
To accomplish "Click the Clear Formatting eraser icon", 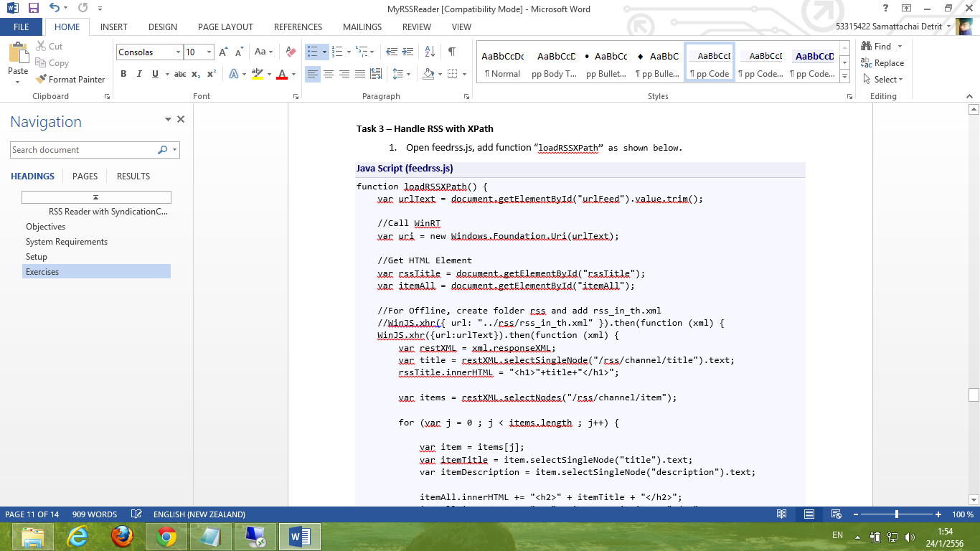I will tap(291, 52).
